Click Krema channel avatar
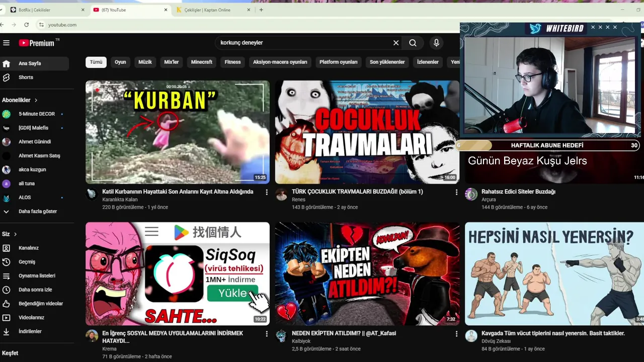Image resolution: width=644 pixels, height=362 pixels. [x=92, y=336]
